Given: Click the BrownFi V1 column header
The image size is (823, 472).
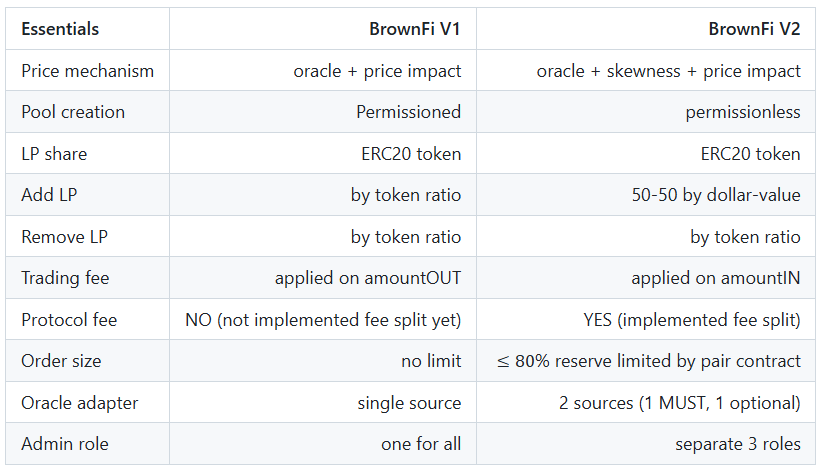Looking at the screenshot, I should point(415,29).
